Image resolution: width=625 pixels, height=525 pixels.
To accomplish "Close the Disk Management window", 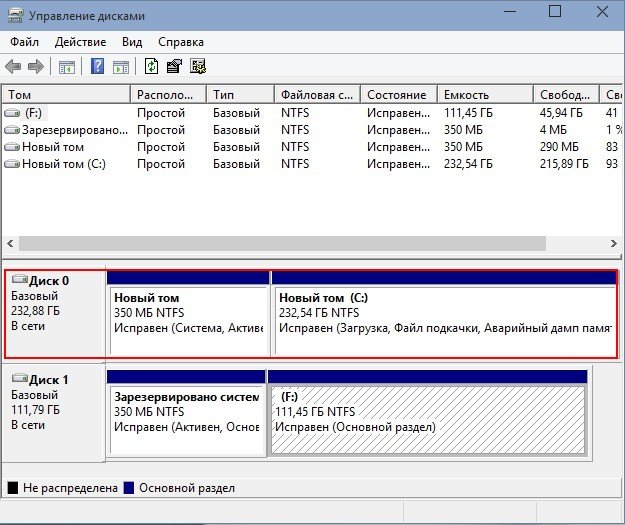I will (602, 12).
